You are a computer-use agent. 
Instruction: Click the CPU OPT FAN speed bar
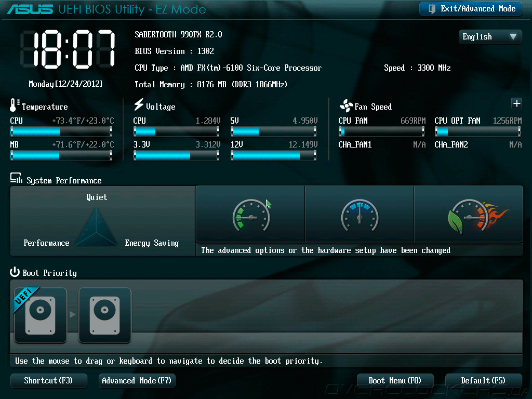(478, 131)
